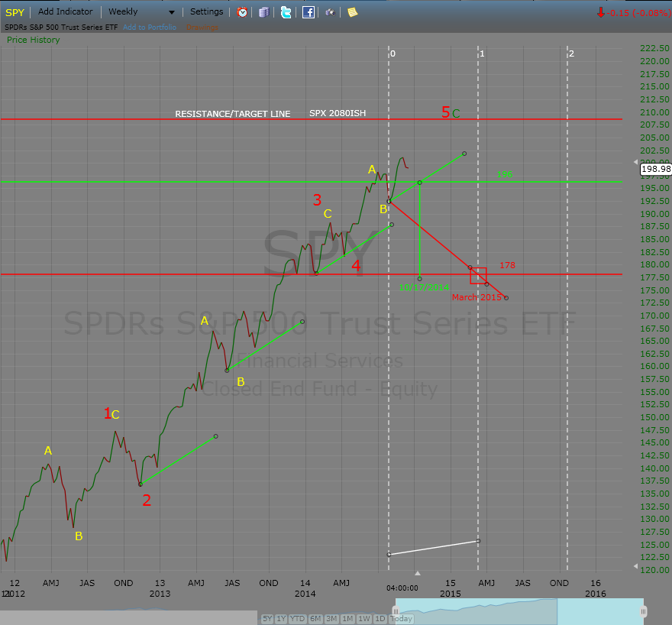Click the RESISTANCE/TARGET LINE annotation
The height and width of the screenshot is (625, 672).
click(x=233, y=114)
